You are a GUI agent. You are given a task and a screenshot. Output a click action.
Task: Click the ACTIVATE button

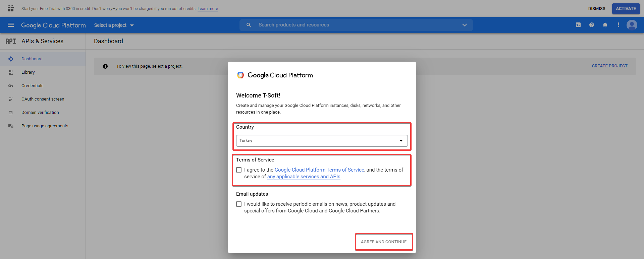tap(626, 9)
